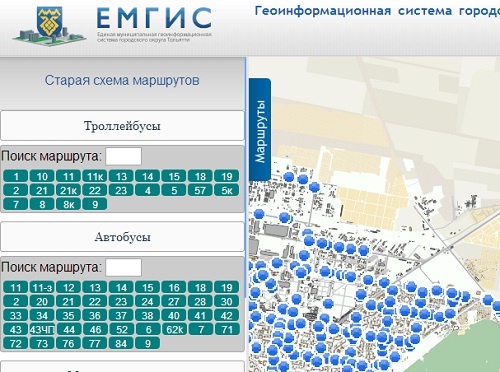Select bus route 27
Screen dimensions: 500x372
tap(174, 301)
